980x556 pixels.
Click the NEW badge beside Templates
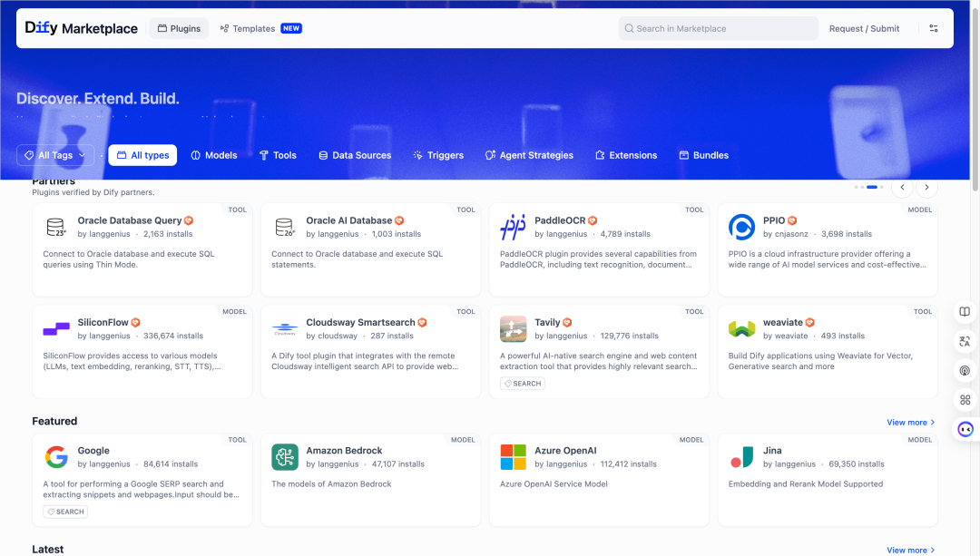[x=291, y=28]
